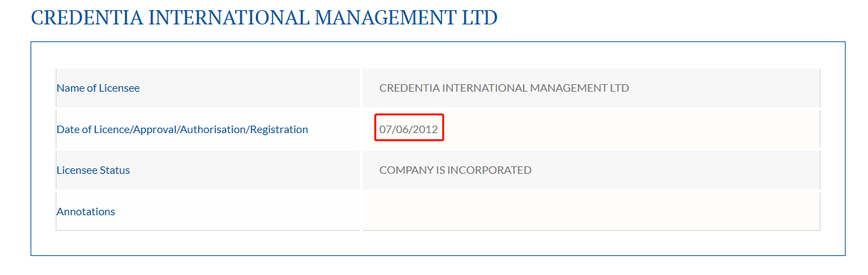Click the word "Status" in the Licensee Status label
The image size is (868, 275).
(x=115, y=170)
